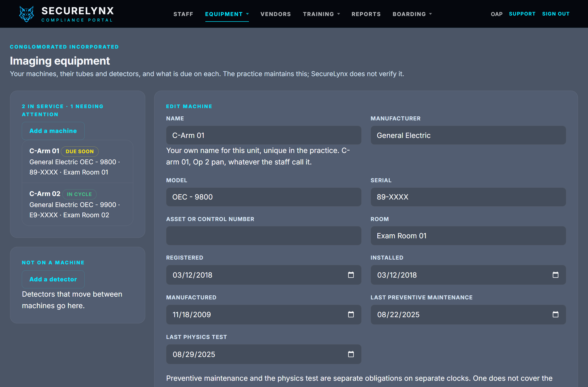
Task: Select C-Arm 02 in the machine list
Action: point(77,204)
